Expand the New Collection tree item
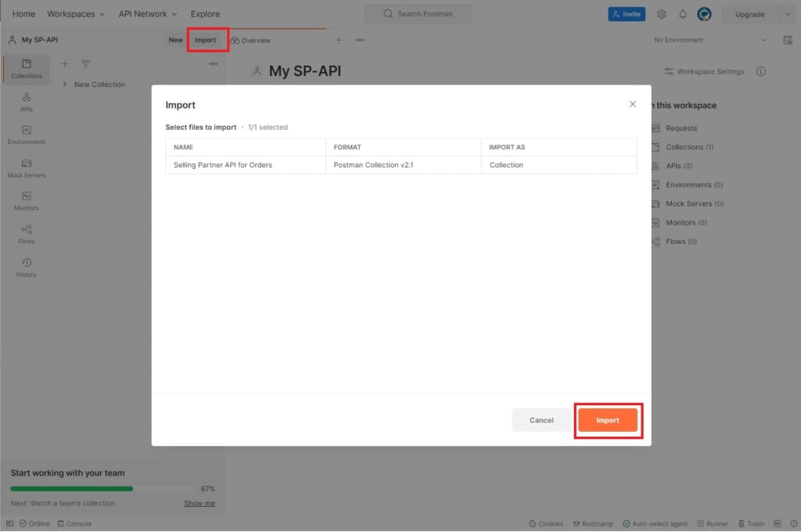The width and height of the screenshot is (801, 532). pyautogui.click(x=65, y=84)
